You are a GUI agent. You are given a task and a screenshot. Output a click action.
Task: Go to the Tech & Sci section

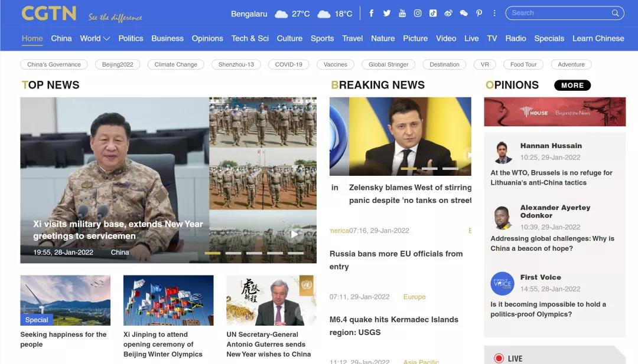250,38
